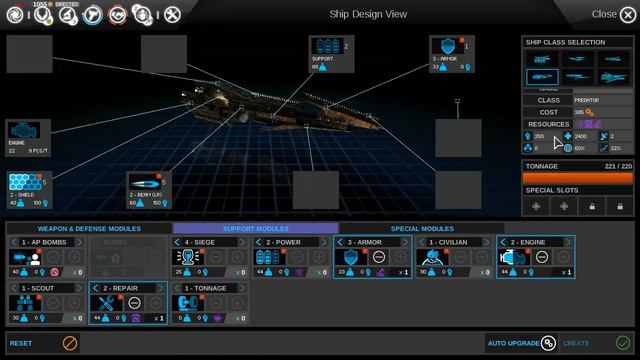Click the second unlocked special slot
The image size is (640, 360).
click(x=564, y=206)
